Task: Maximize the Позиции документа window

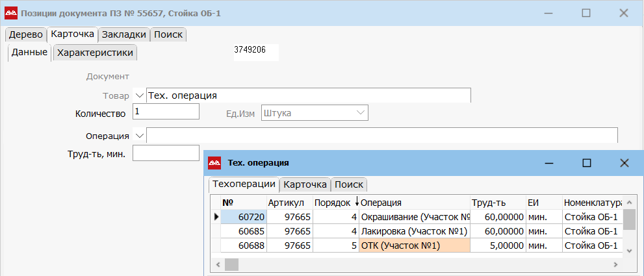Action: click(x=586, y=13)
